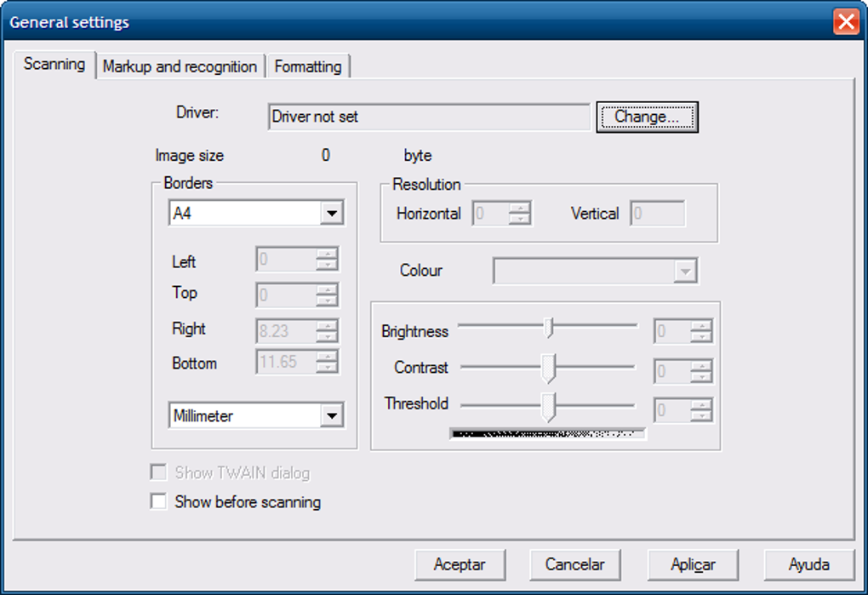868x595 pixels.
Task: Switch to Markup and recognition tab
Action: click(180, 66)
